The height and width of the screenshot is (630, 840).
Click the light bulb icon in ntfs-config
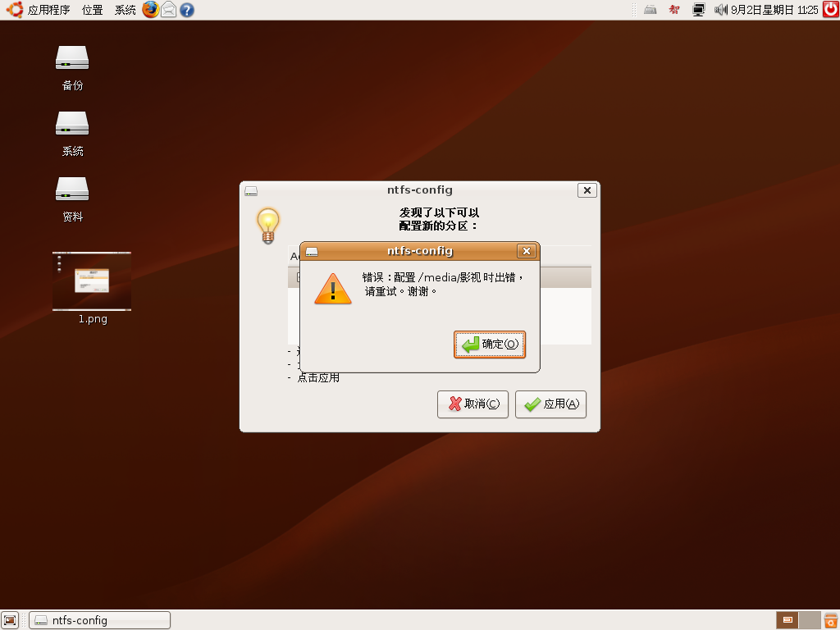click(268, 226)
